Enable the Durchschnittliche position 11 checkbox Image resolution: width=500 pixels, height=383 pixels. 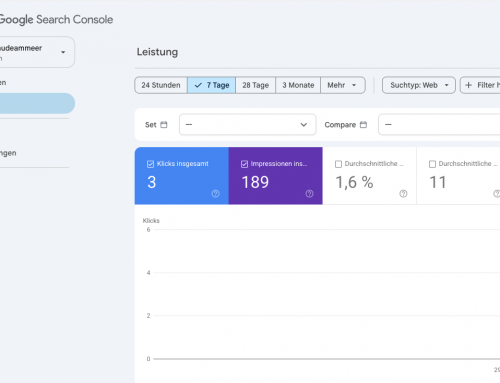[432, 164]
